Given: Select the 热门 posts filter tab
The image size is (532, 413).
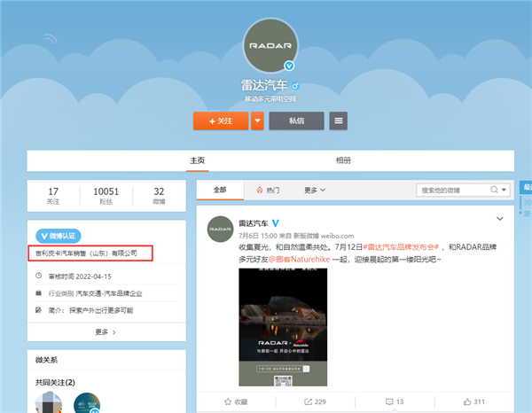Looking at the screenshot, I should 268,190.
